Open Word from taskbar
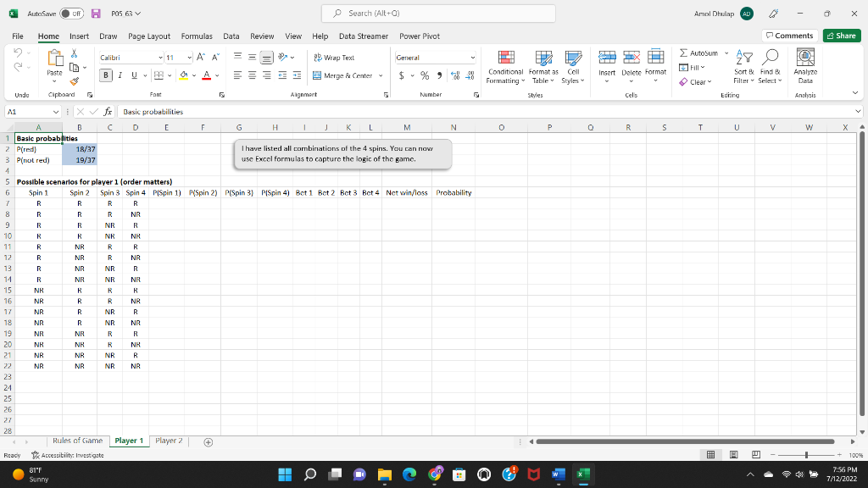The image size is (868, 488). tap(558, 474)
